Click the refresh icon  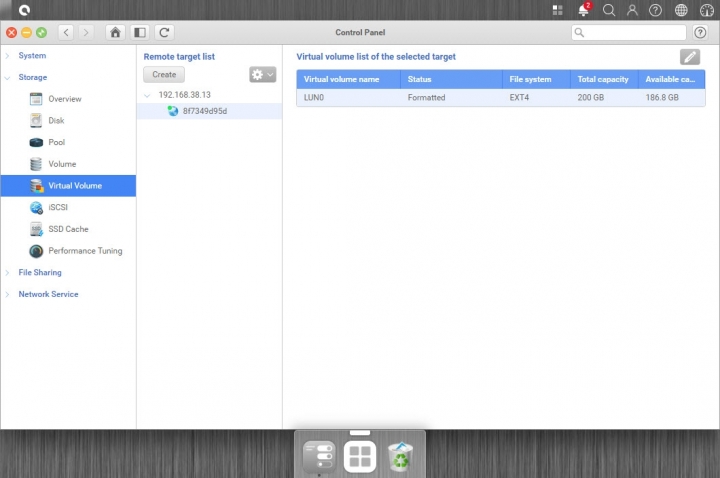click(164, 32)
